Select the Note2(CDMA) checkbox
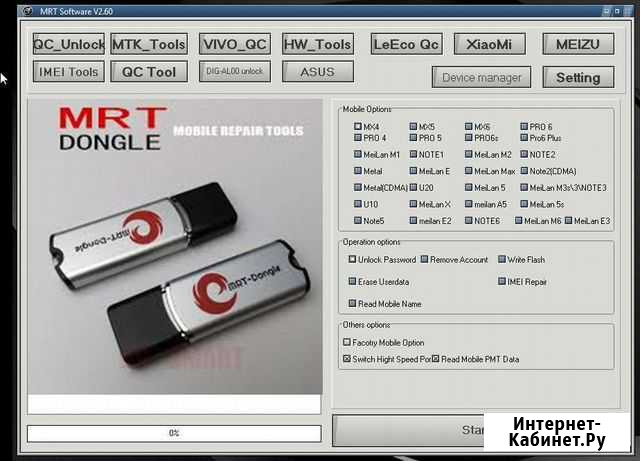The height and width of the screenshot is (461, 640). [524, 171]
